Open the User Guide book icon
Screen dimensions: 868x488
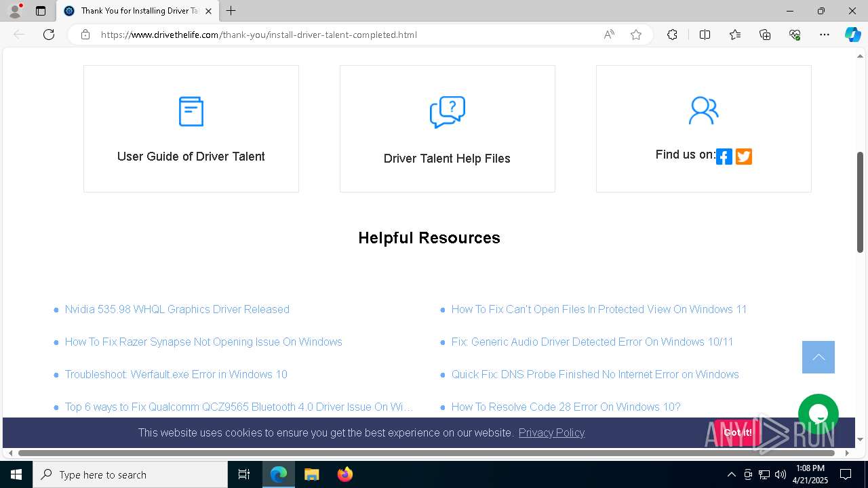pyautogui.click(x=191, y=111)
